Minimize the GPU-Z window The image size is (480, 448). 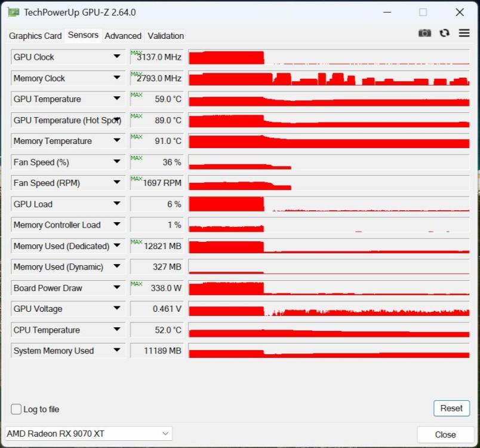[387, 13]
